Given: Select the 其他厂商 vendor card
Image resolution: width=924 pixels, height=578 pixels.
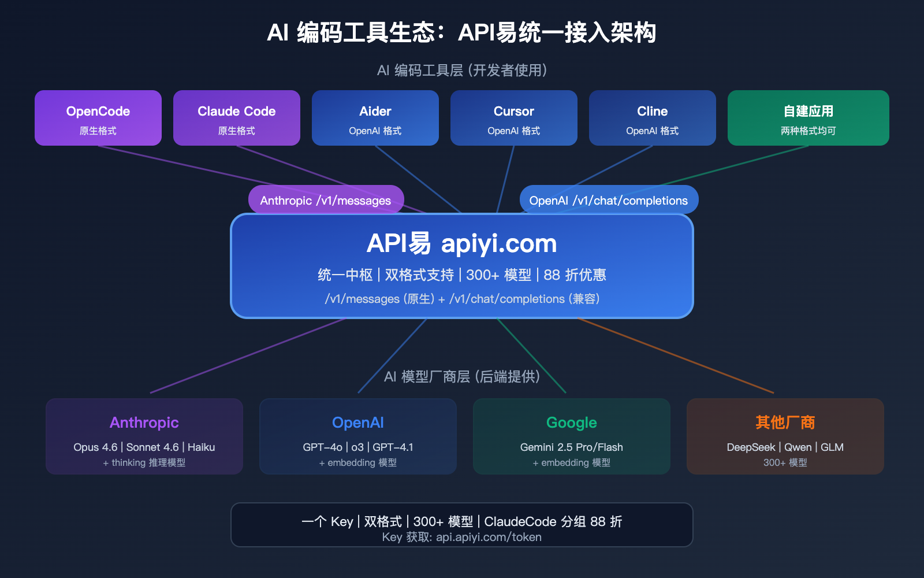Looking at the screenshot, I should [785, 436].
